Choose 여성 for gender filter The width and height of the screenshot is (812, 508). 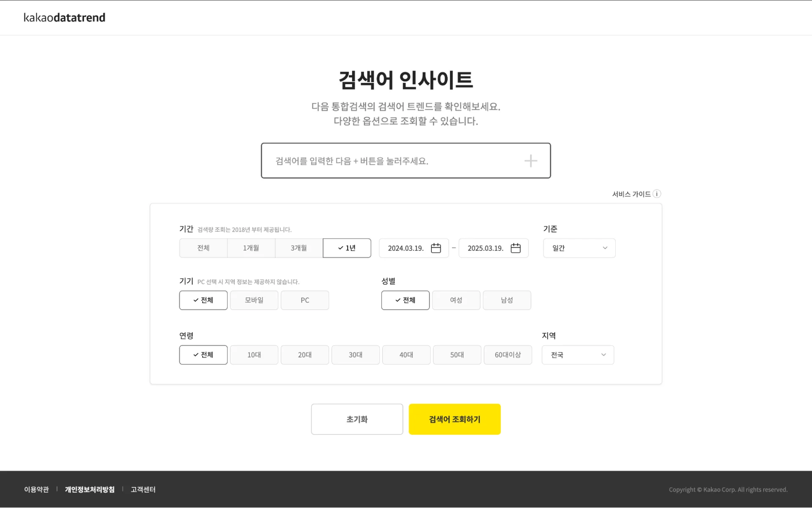(x=456, y=300)
